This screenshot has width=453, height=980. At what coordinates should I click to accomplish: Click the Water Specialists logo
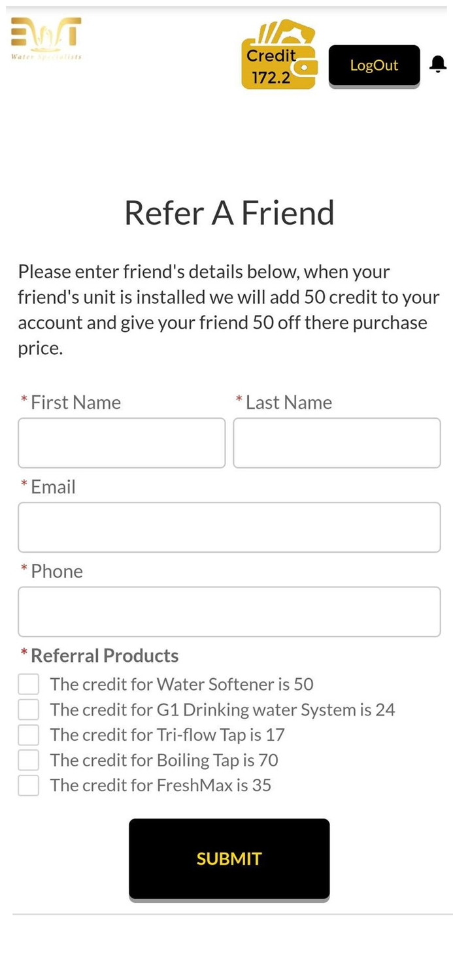(x=45, y=39)
